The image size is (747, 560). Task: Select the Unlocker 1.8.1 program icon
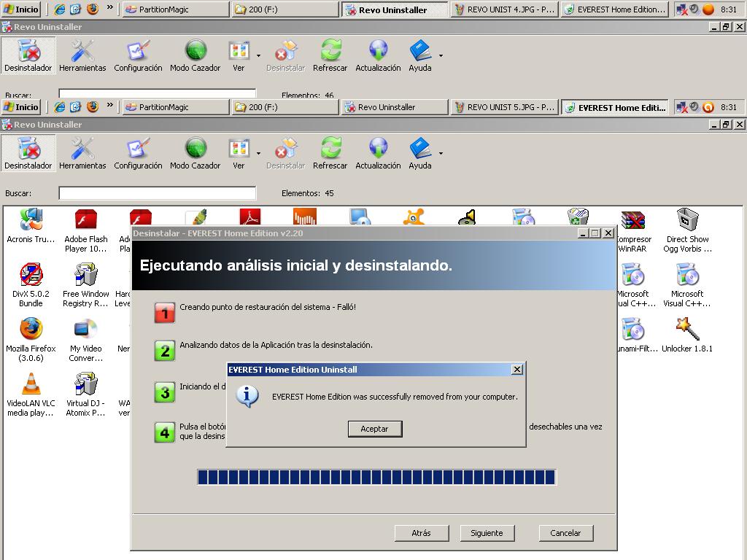pyautogui.click(x=687, y=335)
